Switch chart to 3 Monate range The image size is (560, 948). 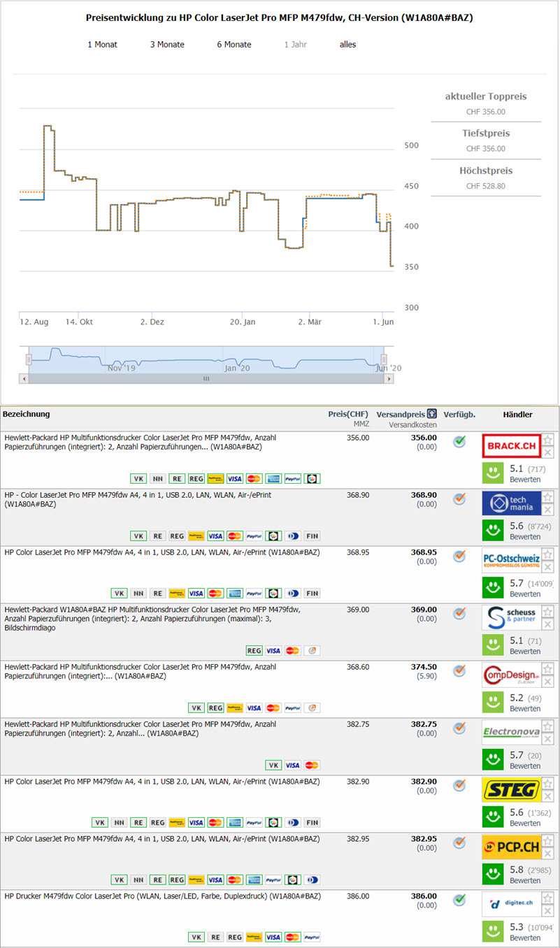point(167,45)
